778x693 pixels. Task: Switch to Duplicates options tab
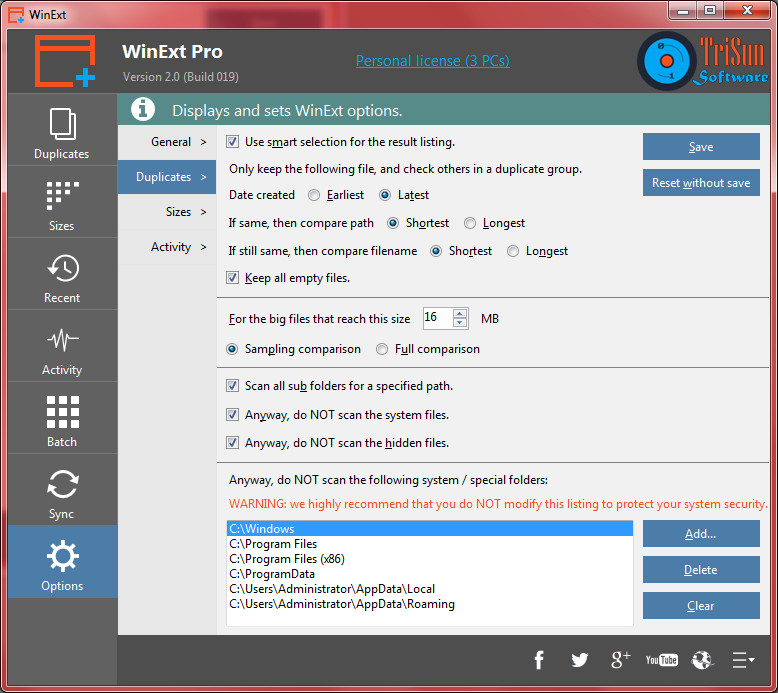point(167,177)
